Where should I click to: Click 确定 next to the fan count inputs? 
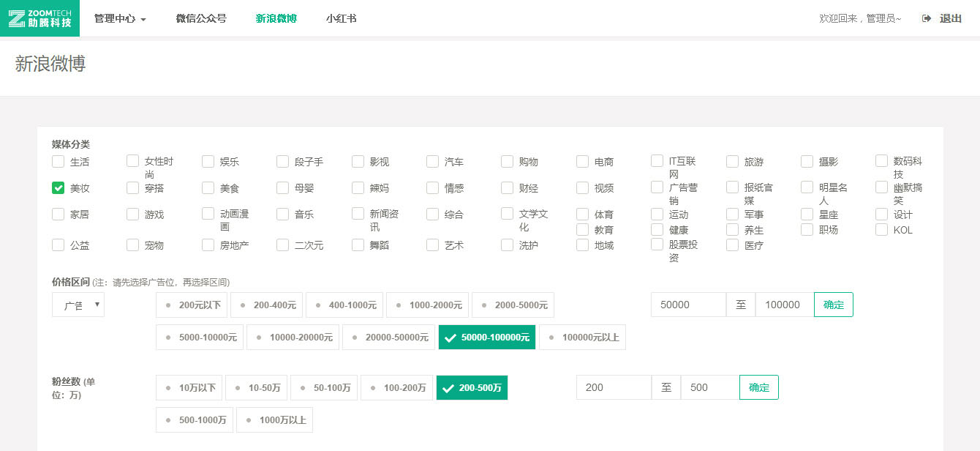tap(758, 387)
